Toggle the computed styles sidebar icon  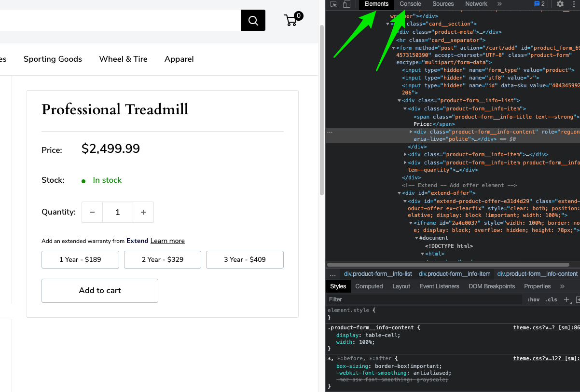click(x=577, y=299)
